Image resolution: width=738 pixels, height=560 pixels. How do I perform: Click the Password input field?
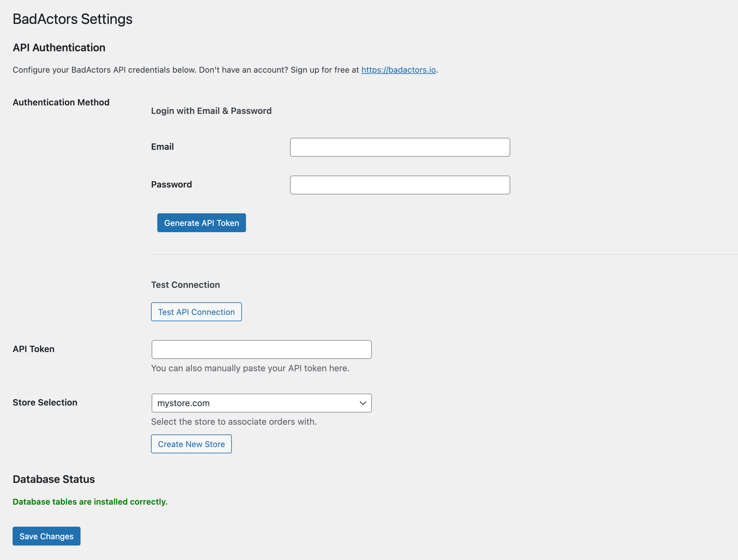coord(400,185)
